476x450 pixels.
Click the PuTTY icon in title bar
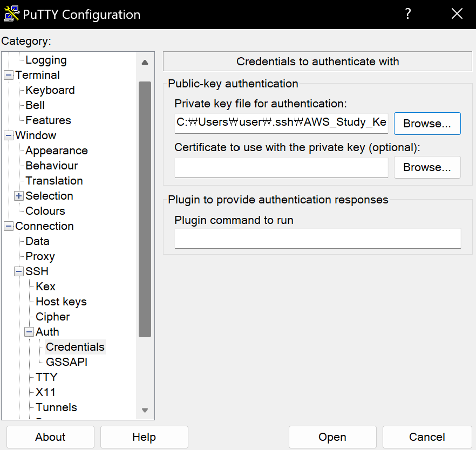(x=11, y=14)
